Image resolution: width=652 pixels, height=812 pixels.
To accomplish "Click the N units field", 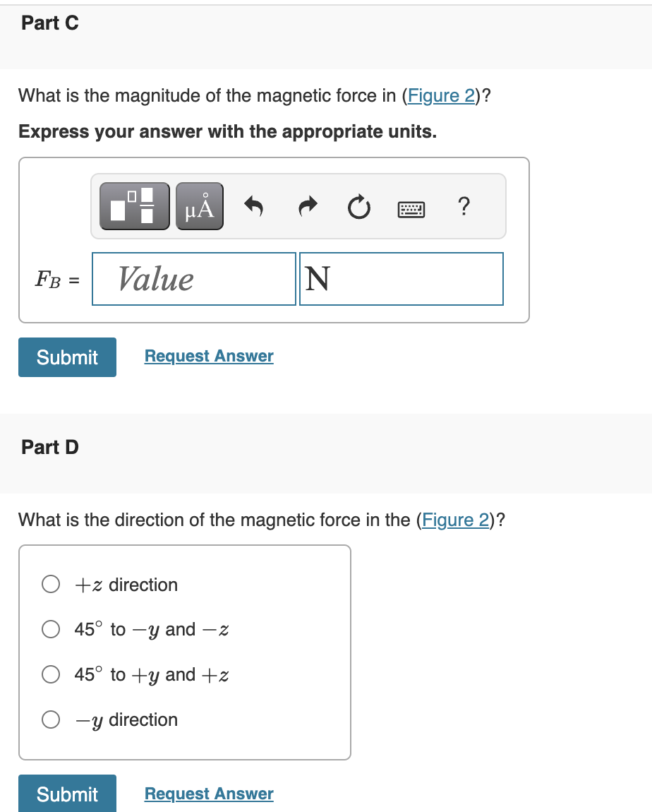I will pyautogui.click(x=401, y=278).
